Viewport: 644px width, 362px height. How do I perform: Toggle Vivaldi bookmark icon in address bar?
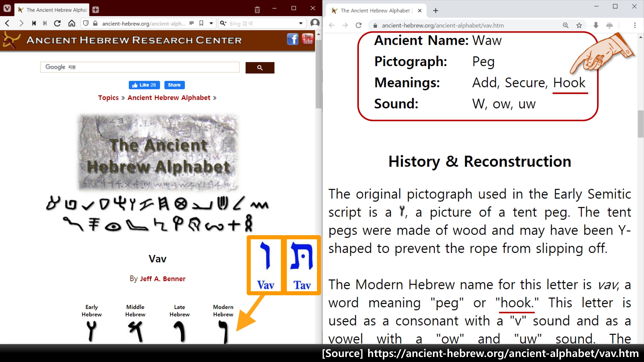[201, 23]
